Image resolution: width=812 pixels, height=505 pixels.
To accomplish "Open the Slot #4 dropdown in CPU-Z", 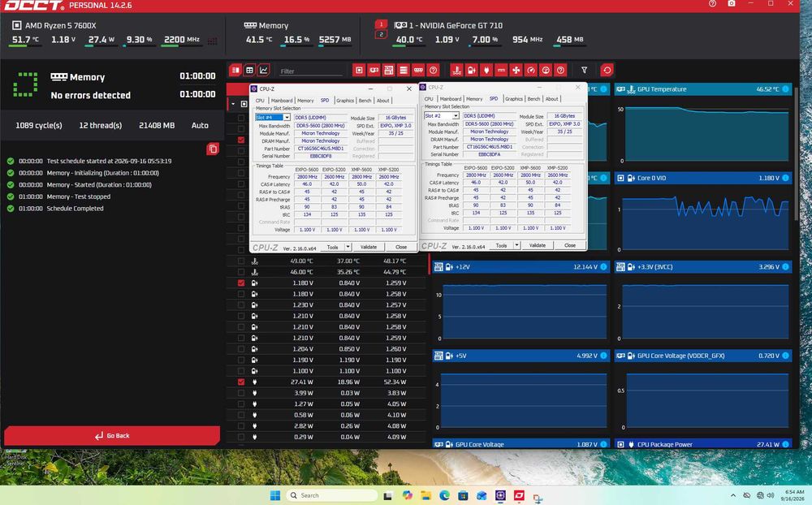I will (x=287, y=118).
